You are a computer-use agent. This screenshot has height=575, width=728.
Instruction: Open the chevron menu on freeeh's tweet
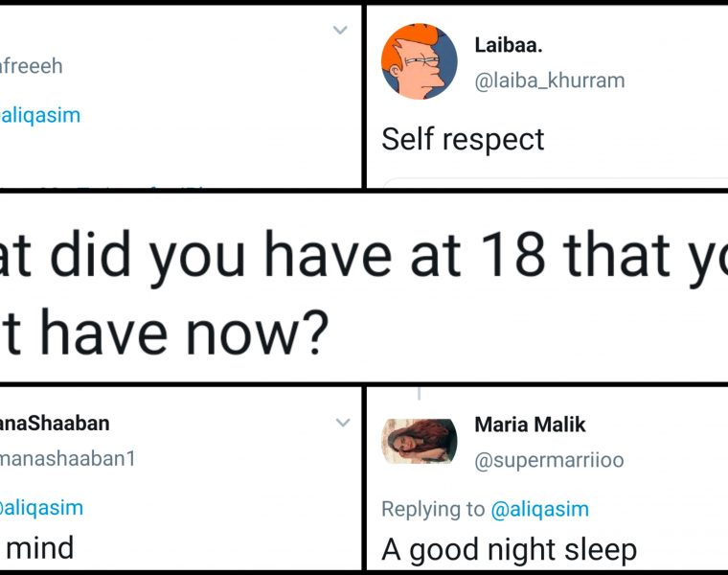340,31
